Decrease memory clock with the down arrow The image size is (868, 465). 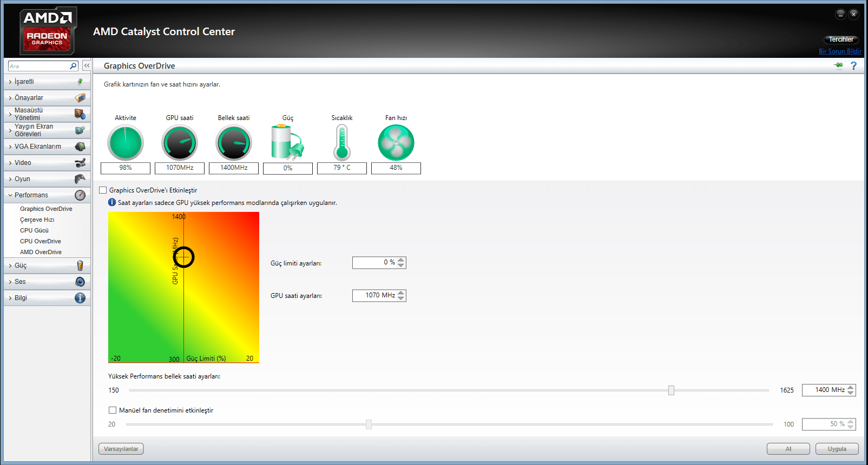(x=851, y=393)
